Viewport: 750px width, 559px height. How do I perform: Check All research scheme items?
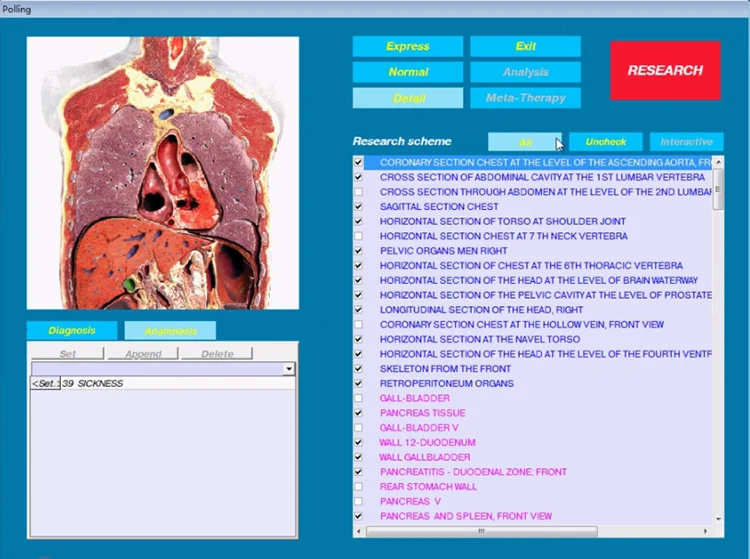pyautogui.click(x=525, y=142)
